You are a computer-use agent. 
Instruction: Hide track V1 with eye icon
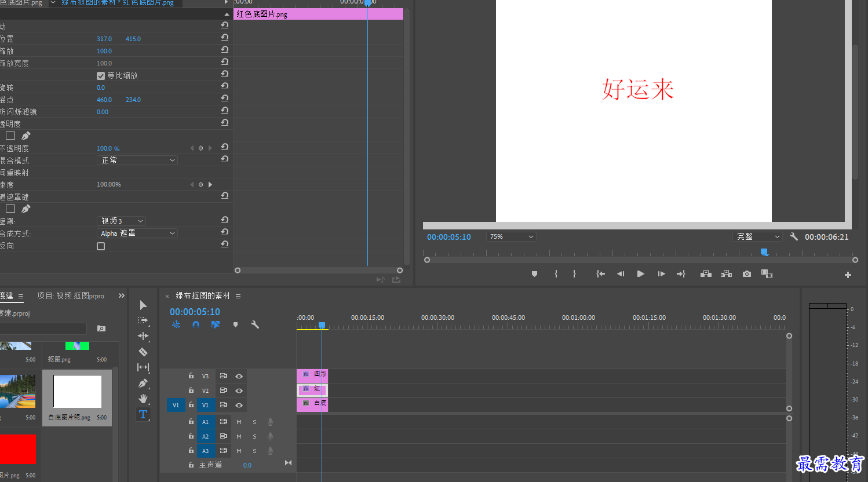(x=239, y=406)
